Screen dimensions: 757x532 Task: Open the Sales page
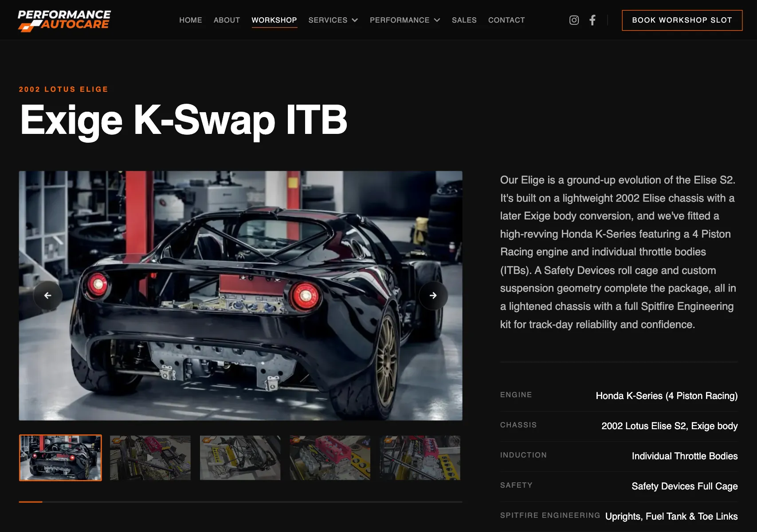(464, 20)
